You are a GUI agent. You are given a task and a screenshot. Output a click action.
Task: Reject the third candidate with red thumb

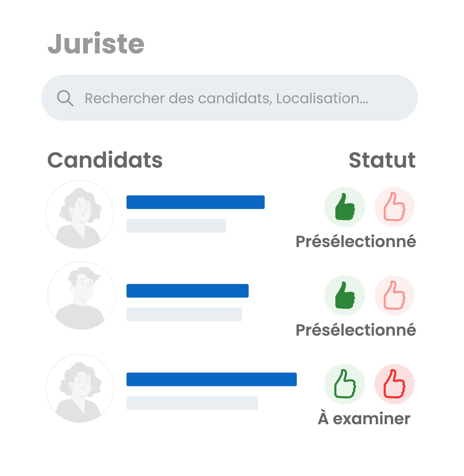[394, 384]
